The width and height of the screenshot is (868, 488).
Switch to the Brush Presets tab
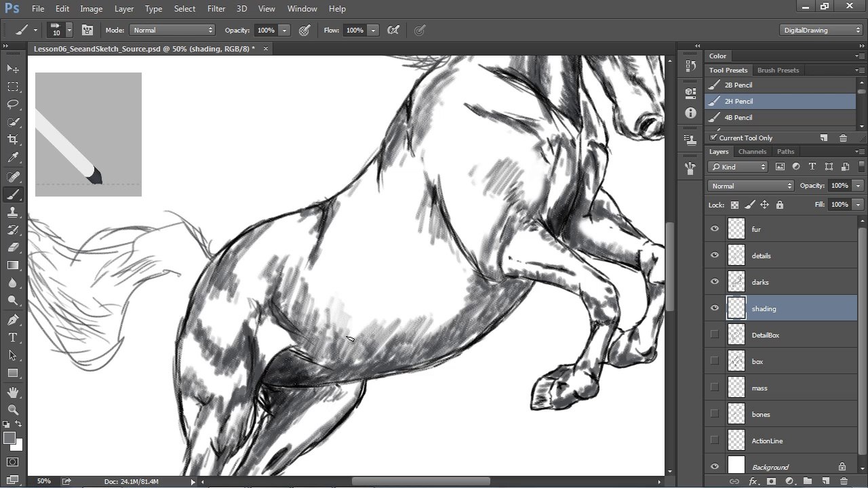[778, 70]
